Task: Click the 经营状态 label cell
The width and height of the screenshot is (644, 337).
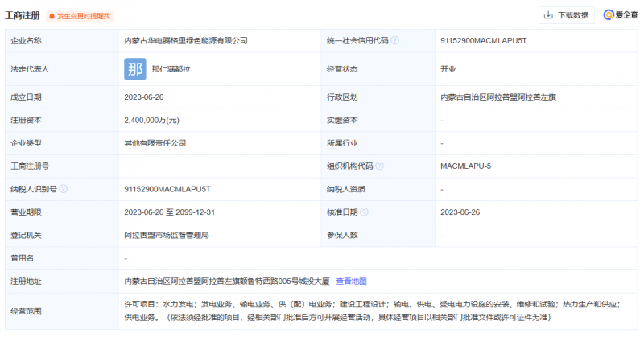Action: coord(378,69)
